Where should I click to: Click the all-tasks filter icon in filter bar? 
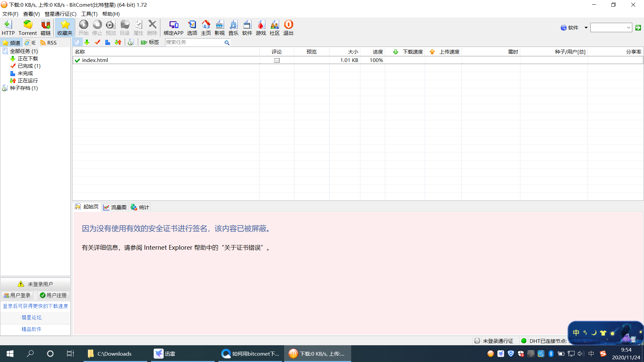(77, 42)
